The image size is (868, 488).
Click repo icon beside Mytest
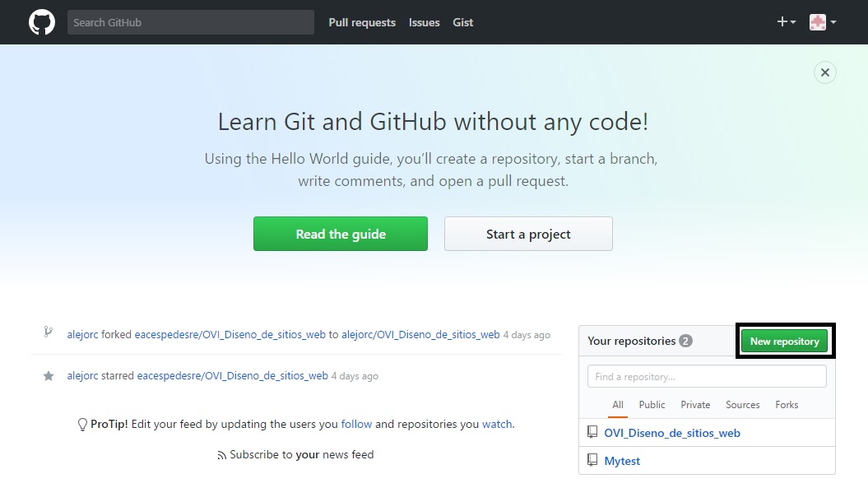pyautogui.click(x=592, y=460)
